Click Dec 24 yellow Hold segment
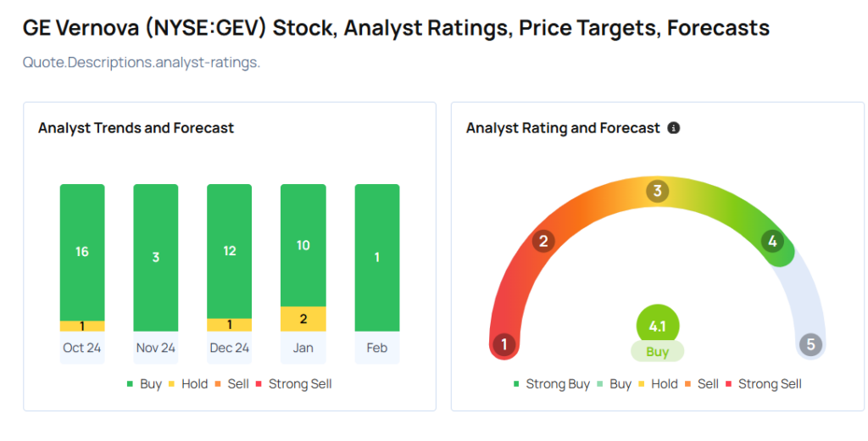This screenshot has height=441, width=868. click(230, 325)
